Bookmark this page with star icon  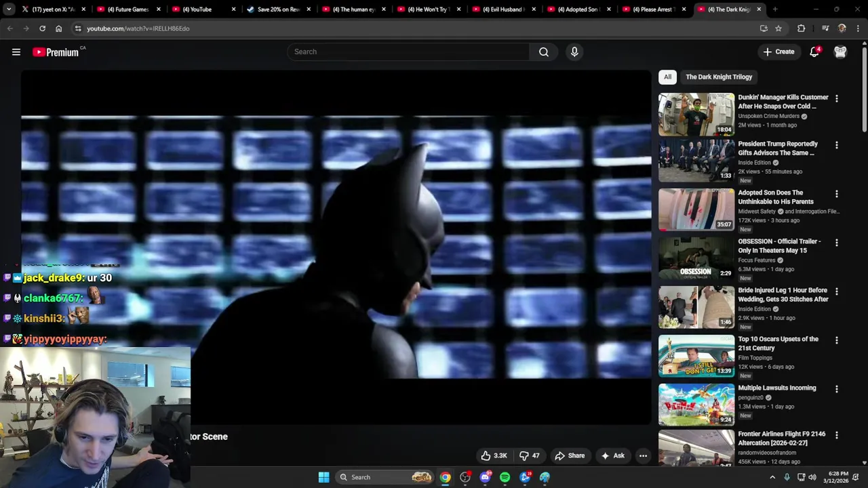(778, 28)
